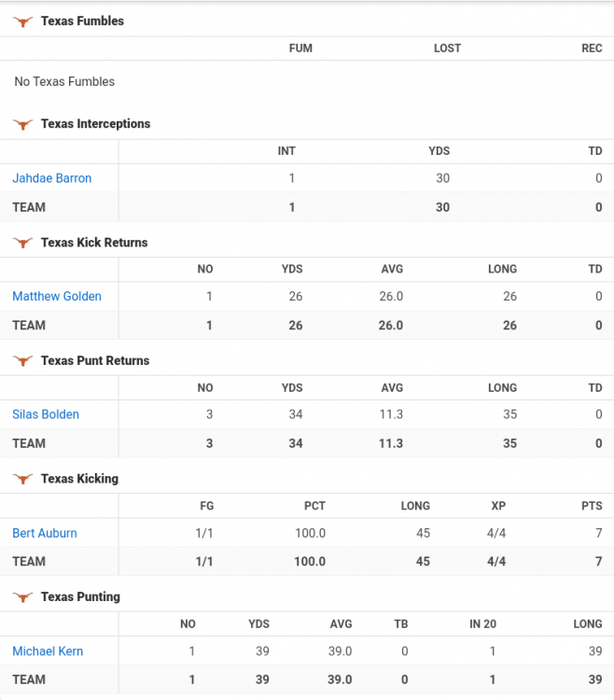Click Longhorns logo beside Texas Fumbles
This screenshot has height=700, width=614.
[x=23, y=21]
